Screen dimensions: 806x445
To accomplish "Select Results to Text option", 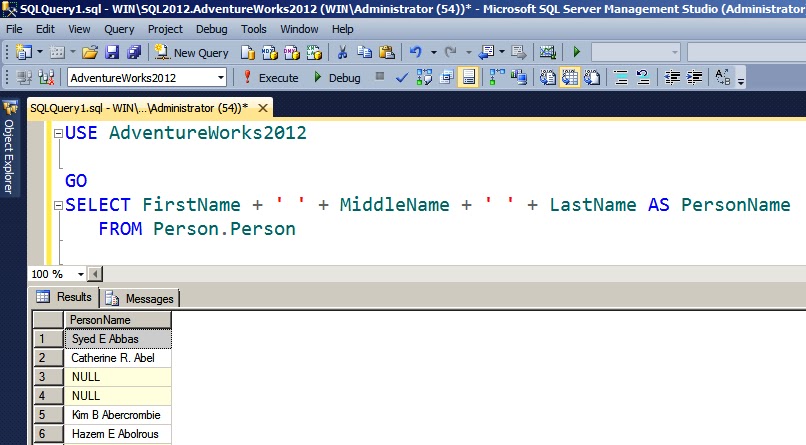I will click(x=547, y=78).
